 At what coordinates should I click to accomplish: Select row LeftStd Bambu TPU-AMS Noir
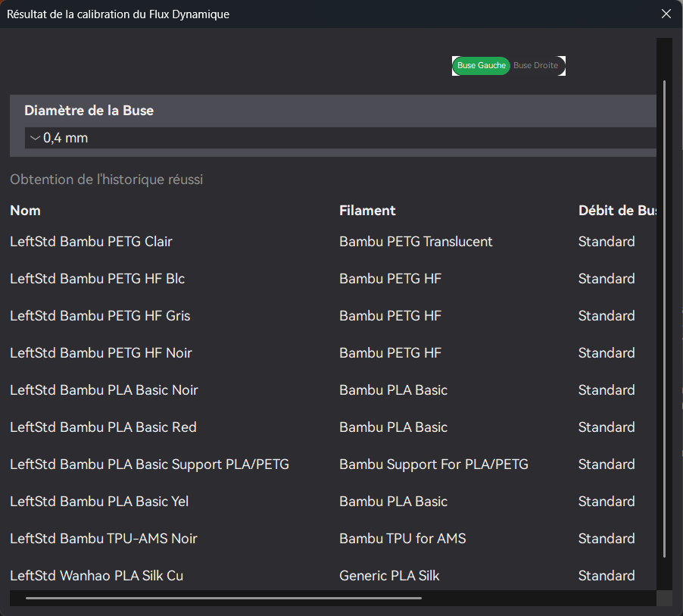(332, 539)
